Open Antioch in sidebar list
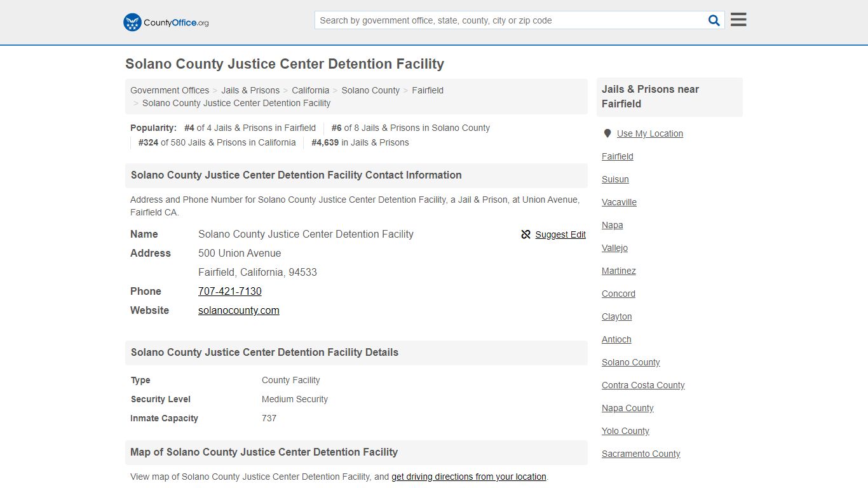 [616, 339]
